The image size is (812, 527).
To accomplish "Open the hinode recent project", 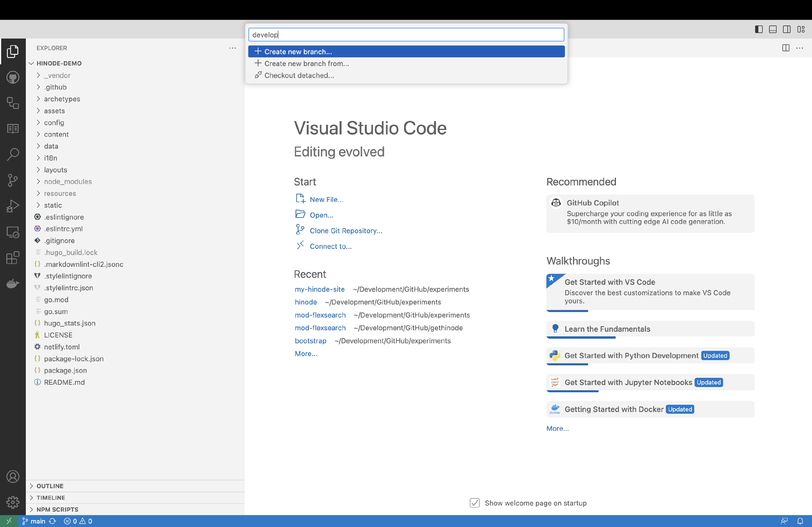I will (305, 302).
